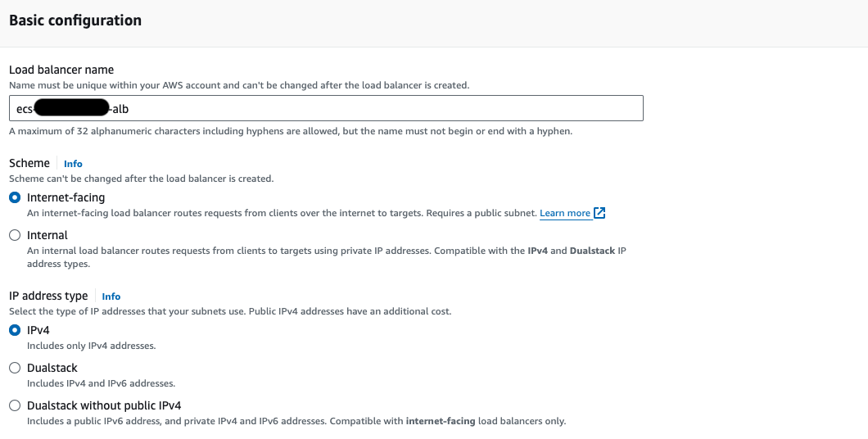
Task: Click the Load balancer name input field
Action: tap(326, 108)
